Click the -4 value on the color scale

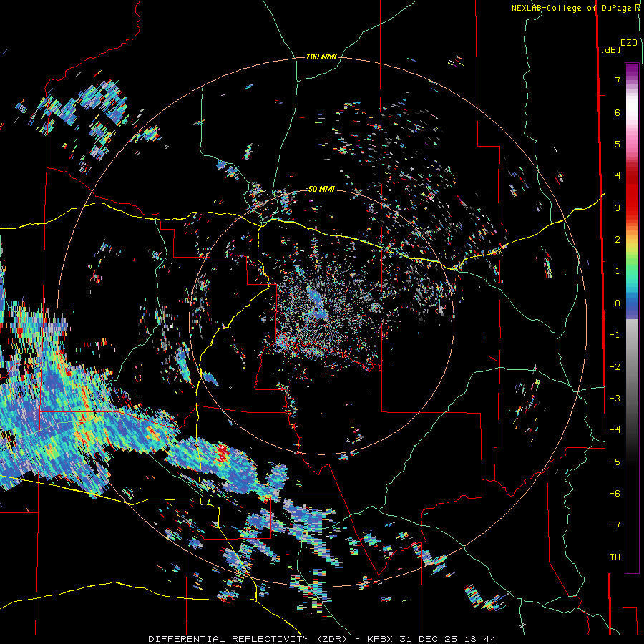pyautogui.click(x=615, y=430)
